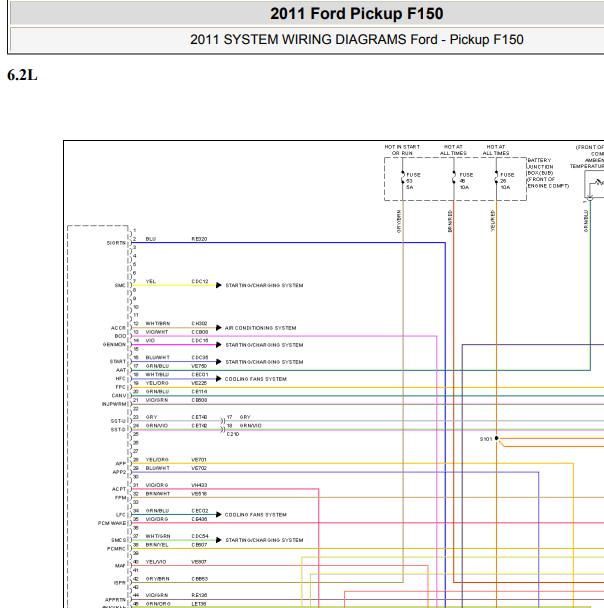Click 'STARTING/CHARGING SYSTEM' on the GENMON violet wire
Viewport: 604px width, 608px height.
click(264, 345)
